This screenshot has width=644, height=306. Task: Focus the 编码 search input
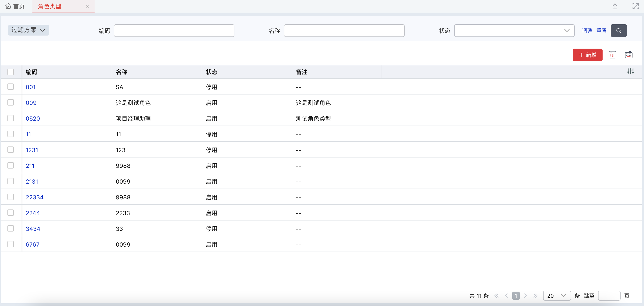(174, 30)
